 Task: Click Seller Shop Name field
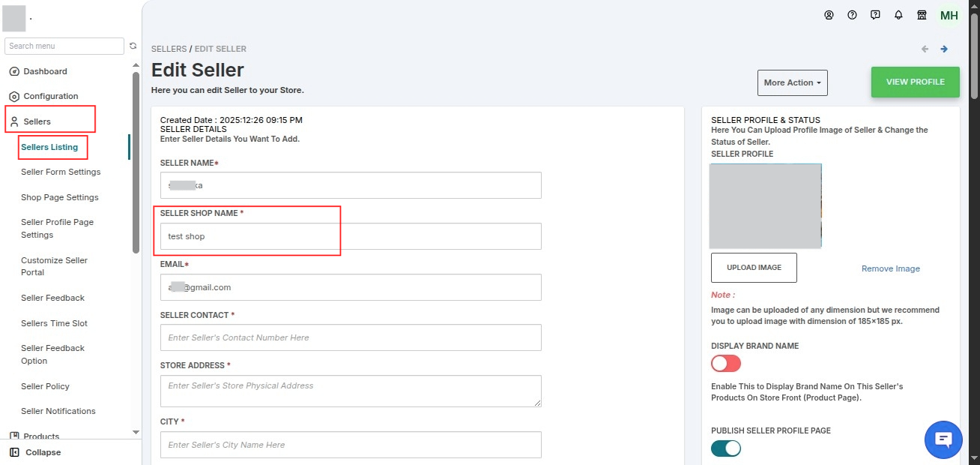(x=351, y=236)
